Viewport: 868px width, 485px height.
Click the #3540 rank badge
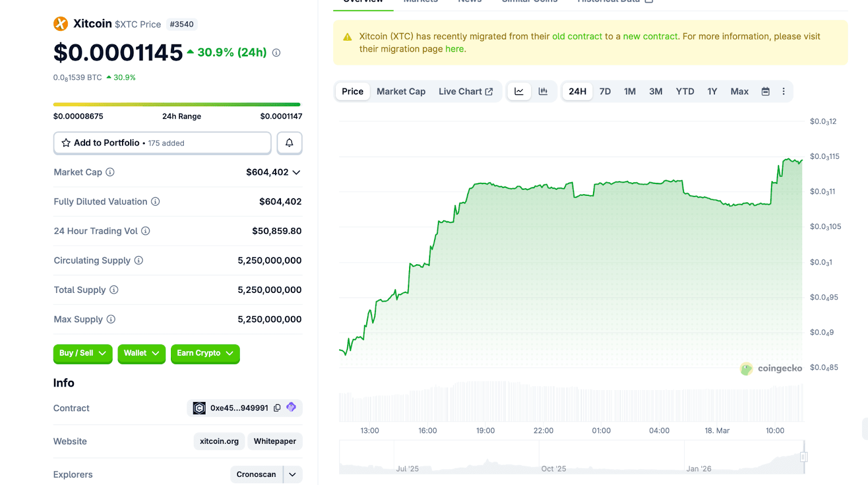181,24
